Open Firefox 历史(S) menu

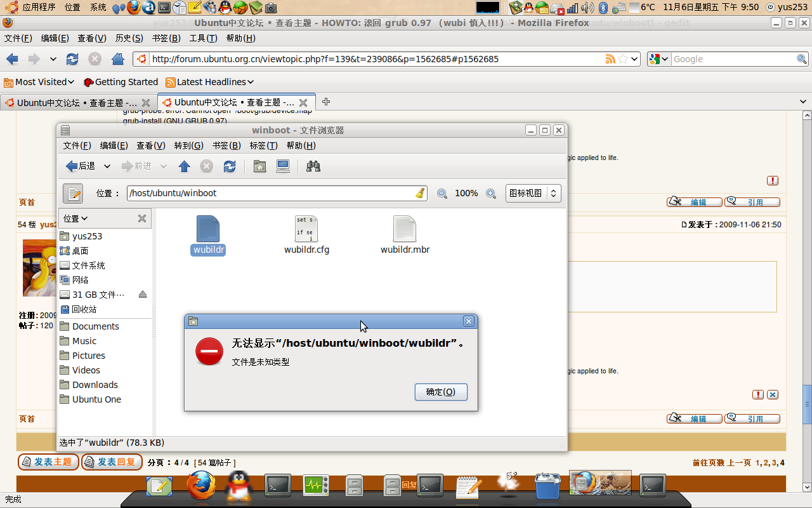coord(129,38)
